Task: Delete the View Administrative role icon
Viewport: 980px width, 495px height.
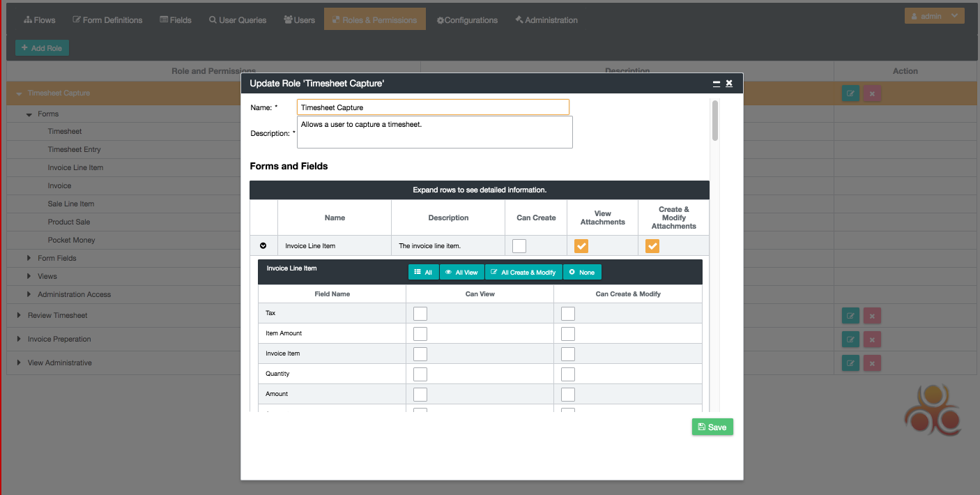Action: (x=872, y=363)
